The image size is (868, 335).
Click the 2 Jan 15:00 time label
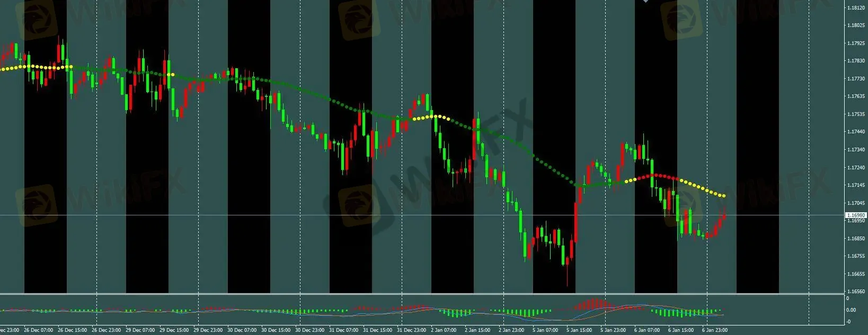click(477, 330)
